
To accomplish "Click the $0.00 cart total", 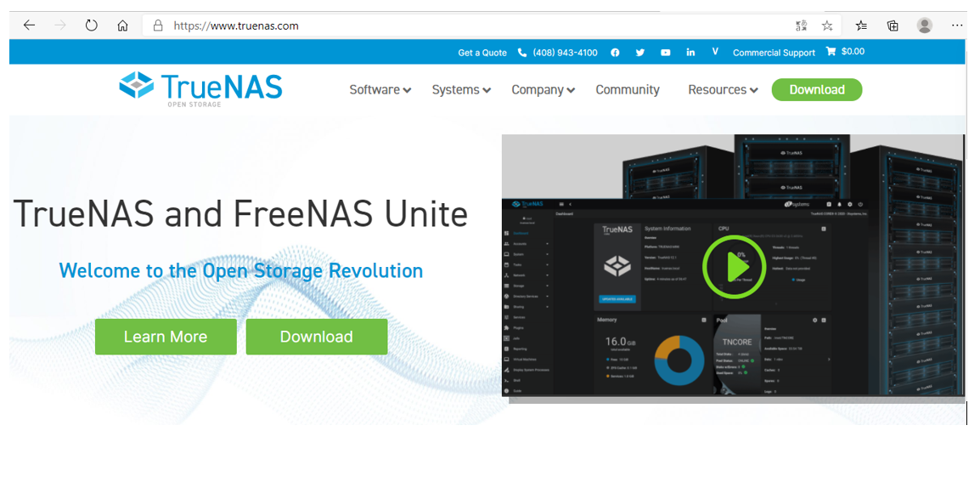I will pyautogui.click(x=853, y=52).
